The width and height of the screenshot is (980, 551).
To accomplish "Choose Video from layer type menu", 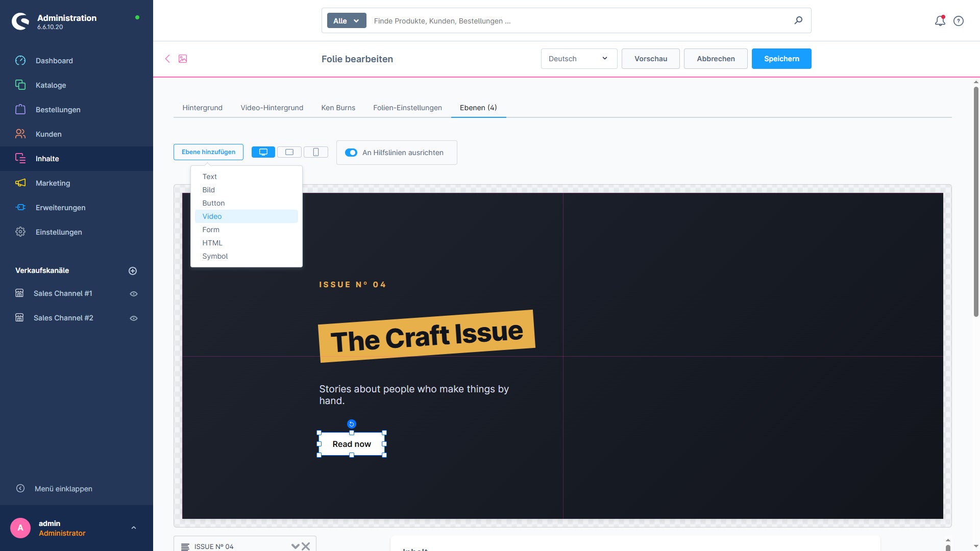I will pos(247,216).
